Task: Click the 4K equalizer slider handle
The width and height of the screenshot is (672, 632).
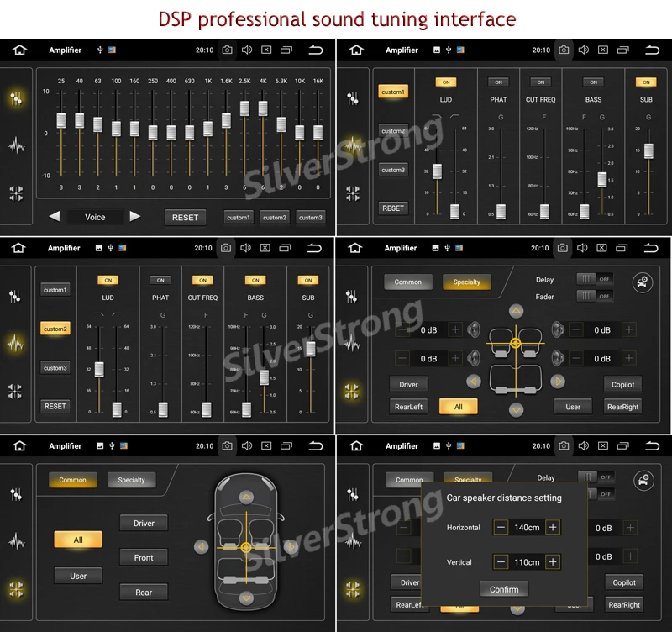Action: 263,108
